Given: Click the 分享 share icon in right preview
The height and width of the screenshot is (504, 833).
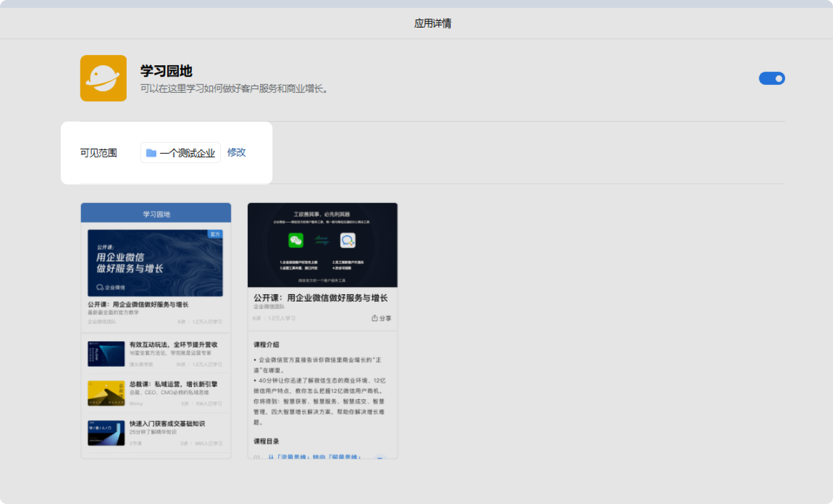Looking at the screenshot, I should click(381, 318).
